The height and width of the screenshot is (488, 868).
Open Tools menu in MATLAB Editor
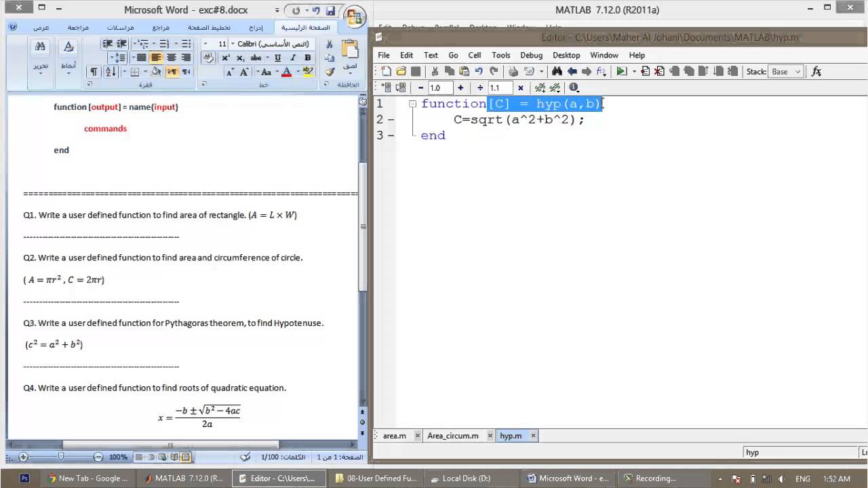(x=501, y=55)
